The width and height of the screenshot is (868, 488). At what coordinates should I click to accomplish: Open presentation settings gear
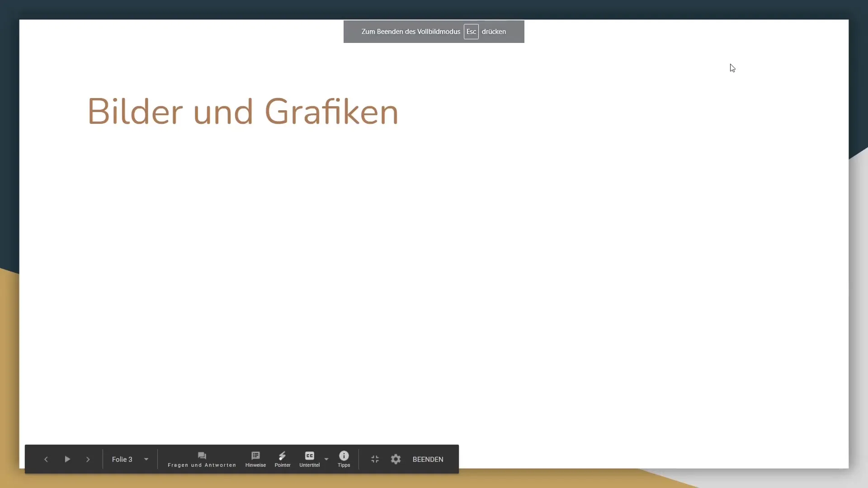tap(396, 459)
